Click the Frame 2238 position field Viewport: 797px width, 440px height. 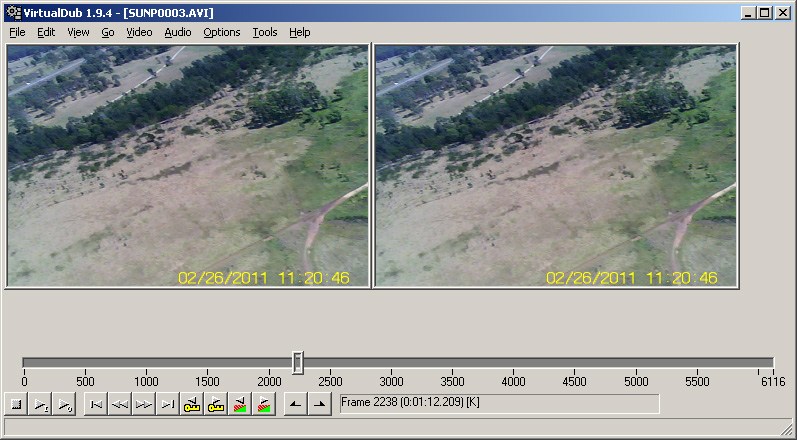point(499,403)
